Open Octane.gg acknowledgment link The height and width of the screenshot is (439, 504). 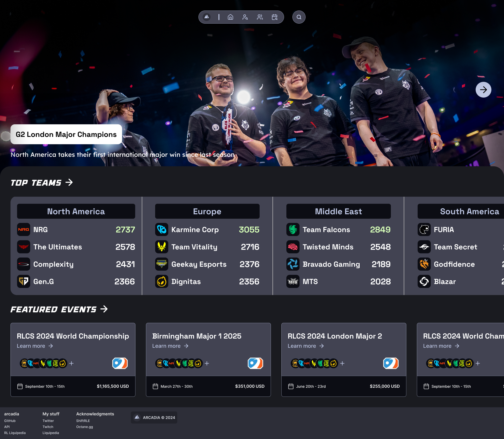85,427
